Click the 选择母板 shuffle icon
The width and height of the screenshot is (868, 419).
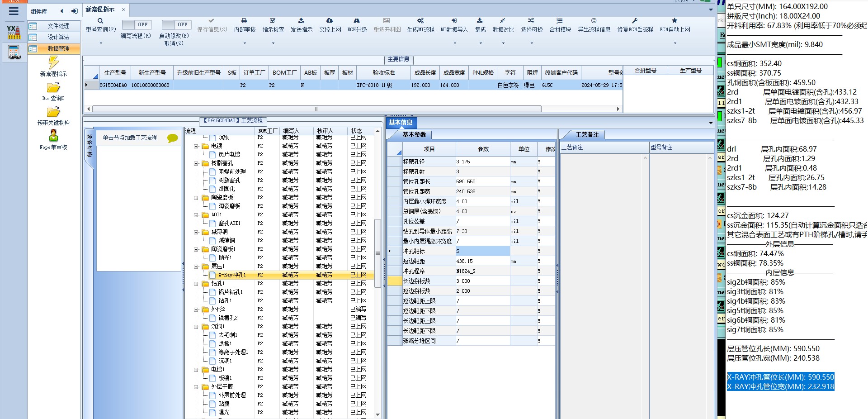pyautogui.click(x=531, y=21)
